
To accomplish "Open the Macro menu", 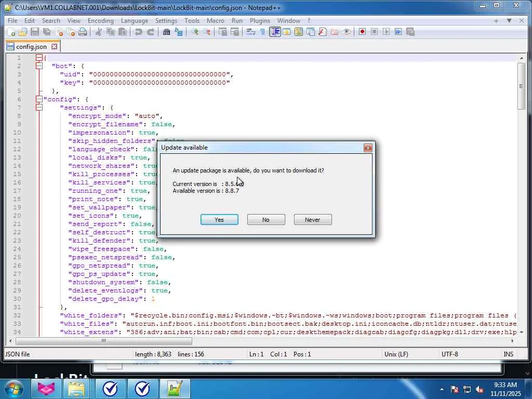I will pyautogui.click(x=216, y=21).
